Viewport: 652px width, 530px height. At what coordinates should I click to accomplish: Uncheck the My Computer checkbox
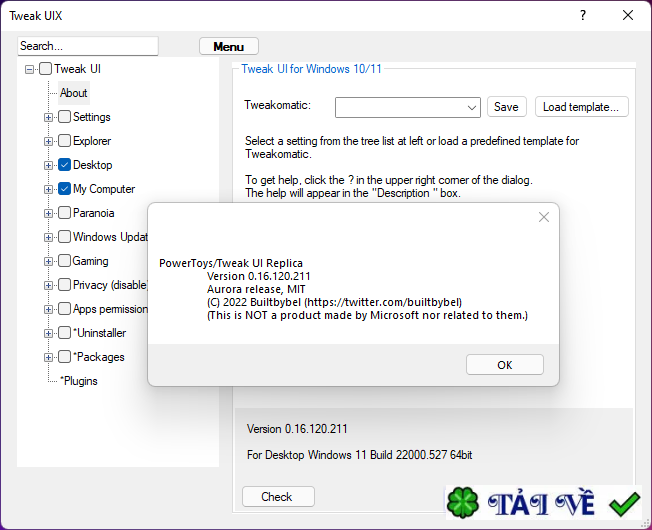coord(64,189)
